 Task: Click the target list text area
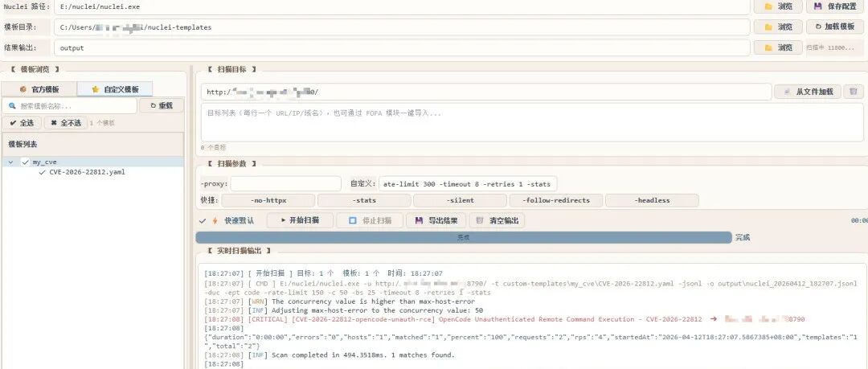[x=532, y=122]
